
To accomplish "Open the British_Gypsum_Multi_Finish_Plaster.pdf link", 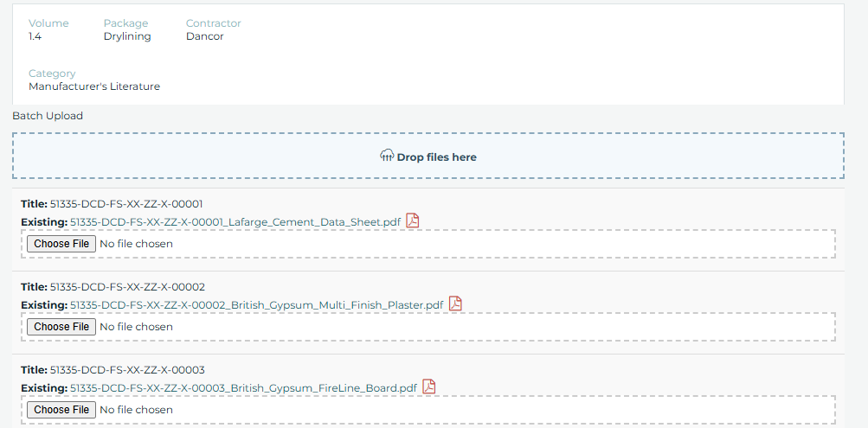I will [x=257, y=305].
